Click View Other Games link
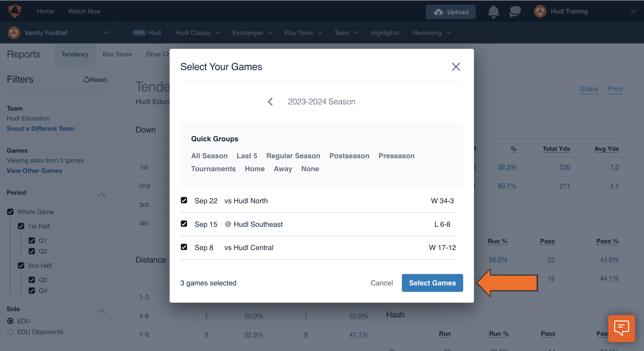This screenshot has width=644, height=351. (x=34, y=171)
